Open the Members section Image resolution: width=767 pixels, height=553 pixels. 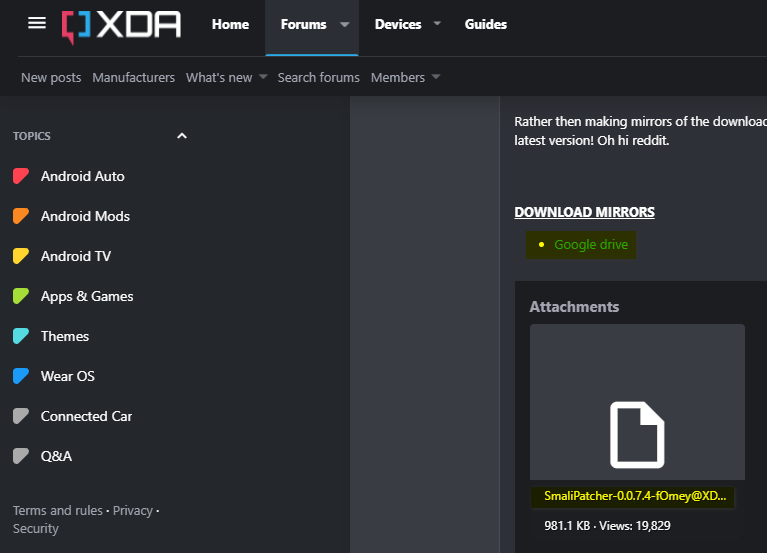coord(398,77)
